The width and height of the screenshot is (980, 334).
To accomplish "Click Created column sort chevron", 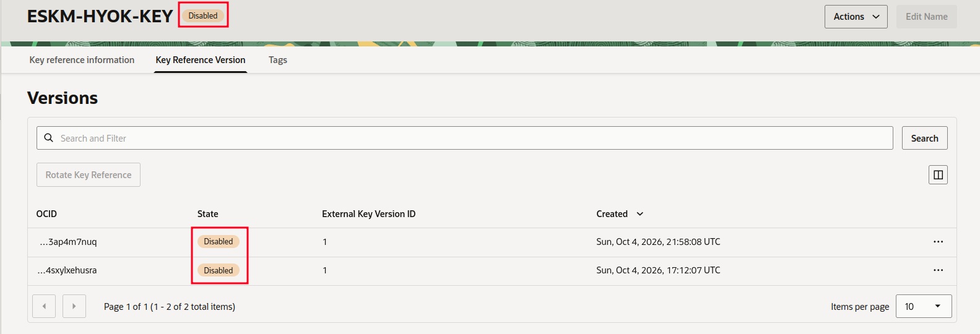I will (x=640, y=214).
